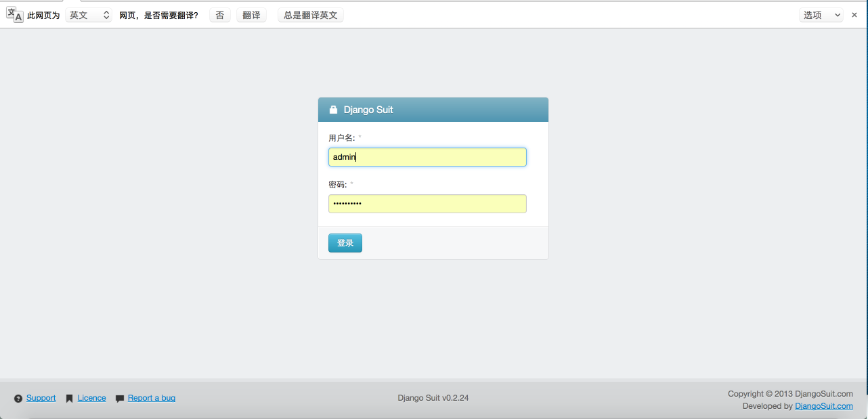Open the Support link

point(41,398)
